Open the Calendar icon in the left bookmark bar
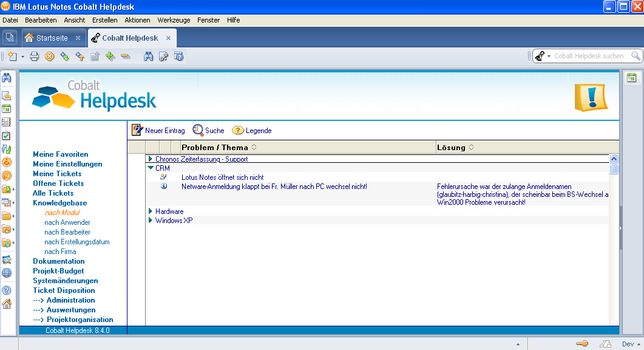The height and width of the screenshot is (350, 644). [7, 109]
